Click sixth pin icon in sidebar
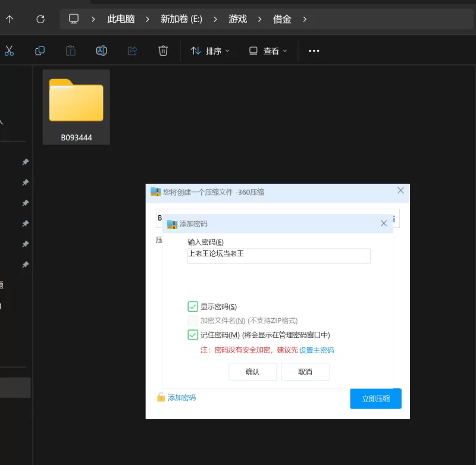 (26, 265)
